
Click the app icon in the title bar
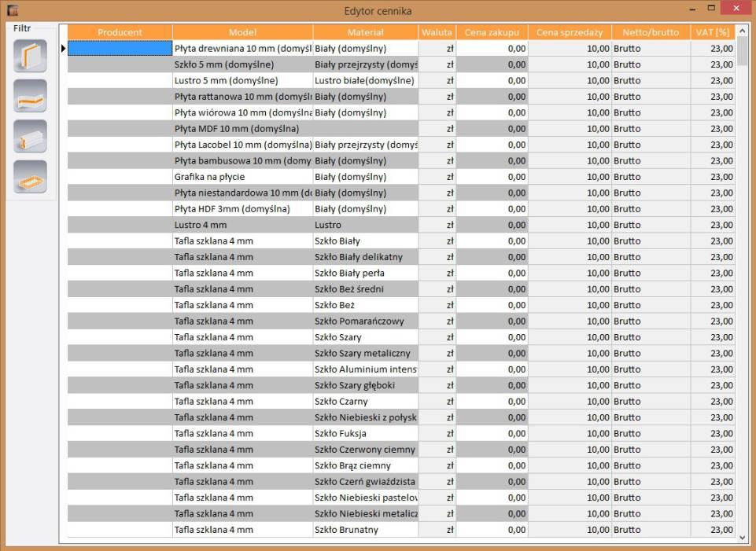pyautogui.click(x=13, y=10)
